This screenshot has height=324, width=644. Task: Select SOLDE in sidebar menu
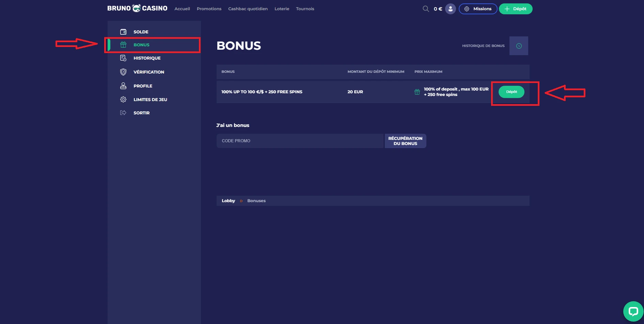[x=141, y=32]
